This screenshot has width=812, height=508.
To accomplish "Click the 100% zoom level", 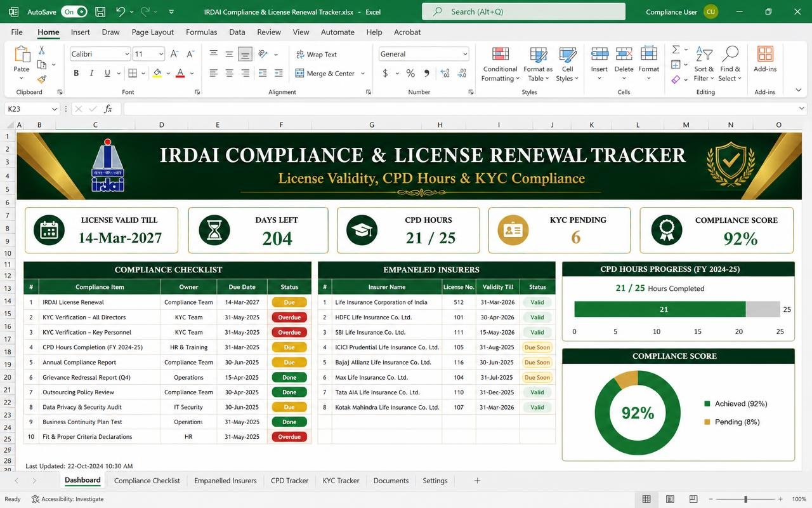I will tap(799, 499).
